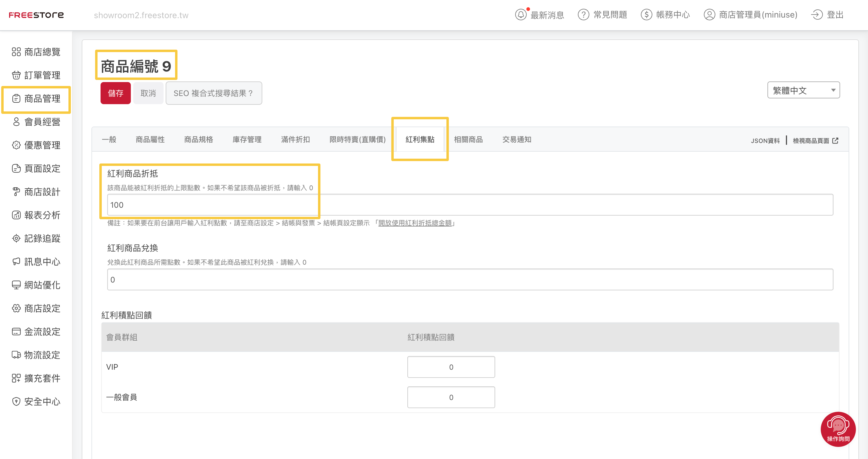Select the 商品規格 tab
This screenshot has width=868, height=459.
pyautogui.click(x=198, y=139)
